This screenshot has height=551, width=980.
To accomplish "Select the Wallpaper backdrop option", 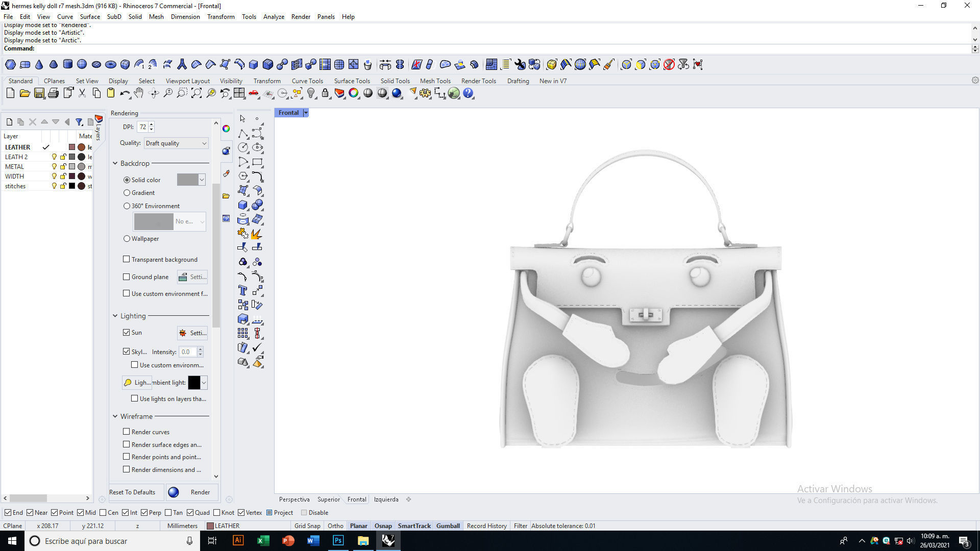I will tap(127, 239).
